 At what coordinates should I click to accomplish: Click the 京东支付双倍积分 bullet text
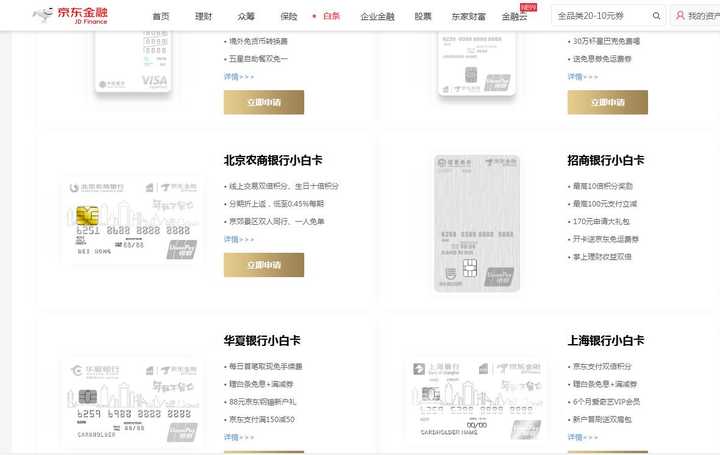pyautogui.click(x=602, y=366)
